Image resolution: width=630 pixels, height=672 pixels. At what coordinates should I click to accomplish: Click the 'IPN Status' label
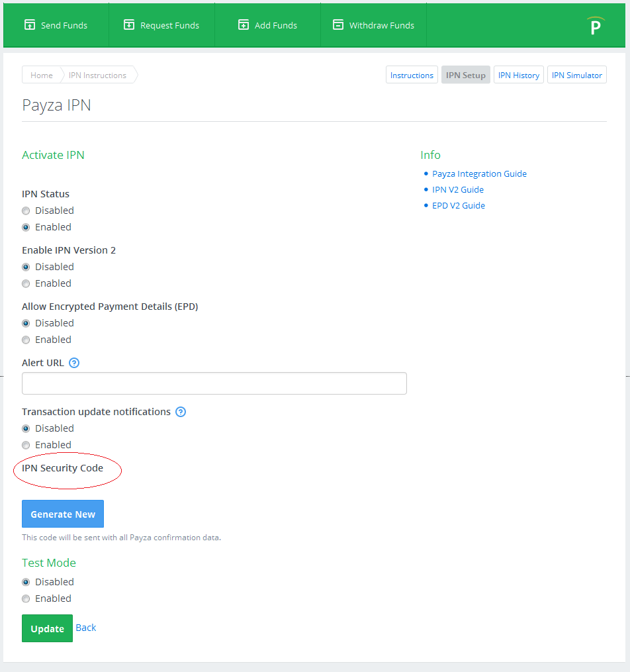coord(46,194)
